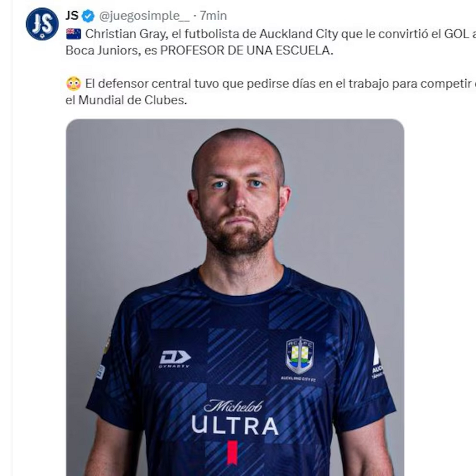Click the gold badge on the sleeve
This screenshot has height=476, width=476.
(107, 345)
